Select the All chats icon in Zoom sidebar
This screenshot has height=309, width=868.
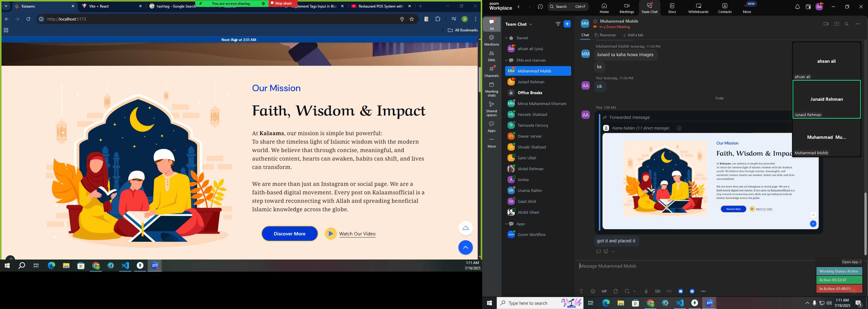492,24
